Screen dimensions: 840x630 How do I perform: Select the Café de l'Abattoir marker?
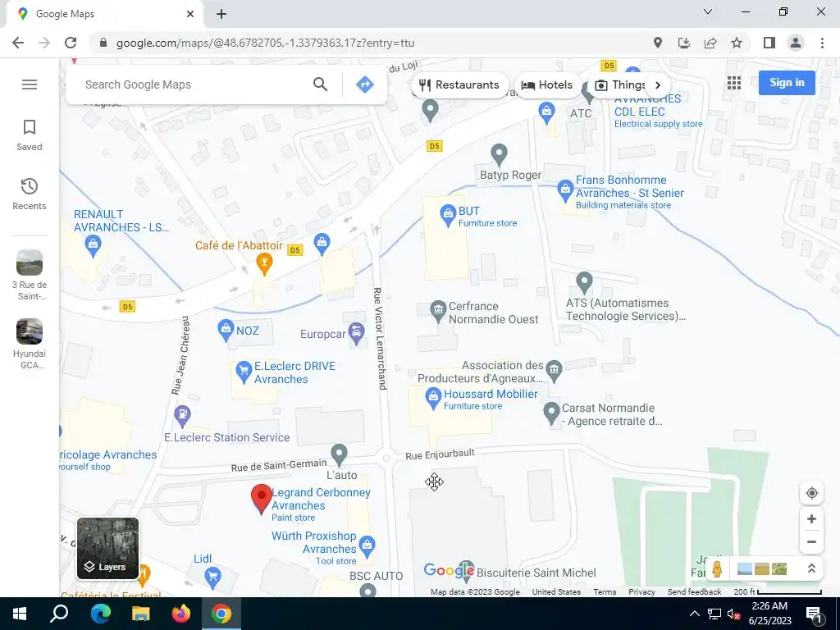pyautogui.click(x=263, y=263)
